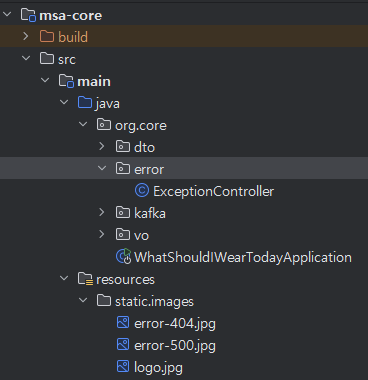
Task: Click the WhatShouldIWearTodayApplication runnable class icon
Action: click(123, 256)
